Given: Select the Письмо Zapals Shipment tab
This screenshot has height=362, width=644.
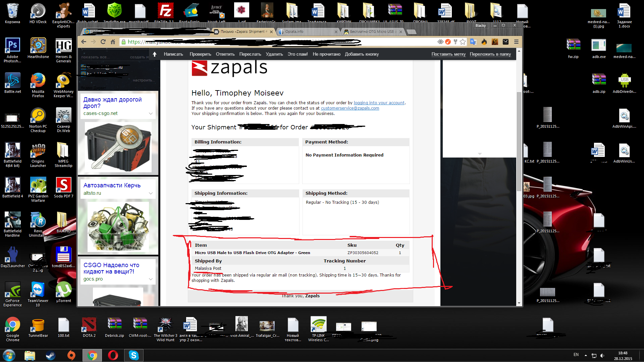Looking at the screenshot, I should coord(244,32).
